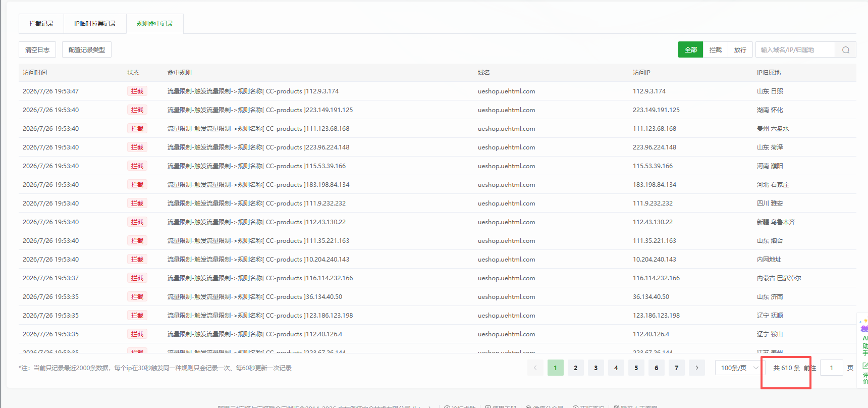Focus the 输入域名/IP/归属地 search field
The width and height of the screenshot is (868, 408).
click(x=795, y=50)
